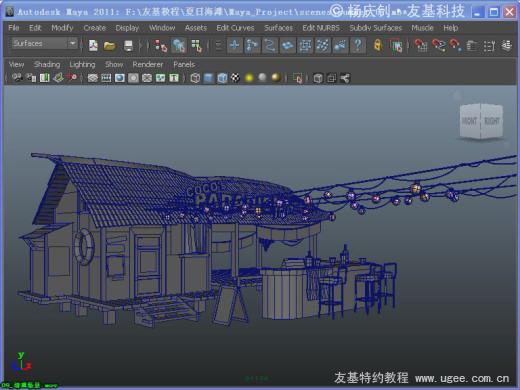Click the Open Scene folder icon

click(110, 45)
